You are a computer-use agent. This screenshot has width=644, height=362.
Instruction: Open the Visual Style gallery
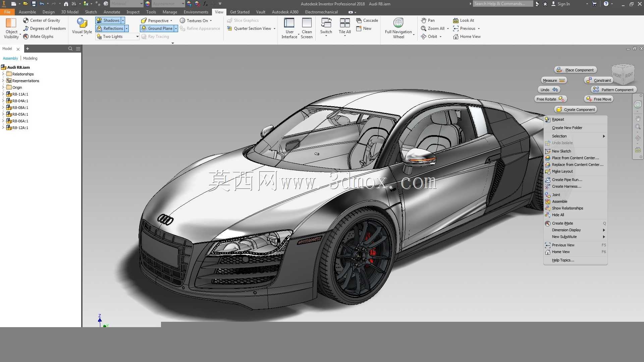point(82,27)
